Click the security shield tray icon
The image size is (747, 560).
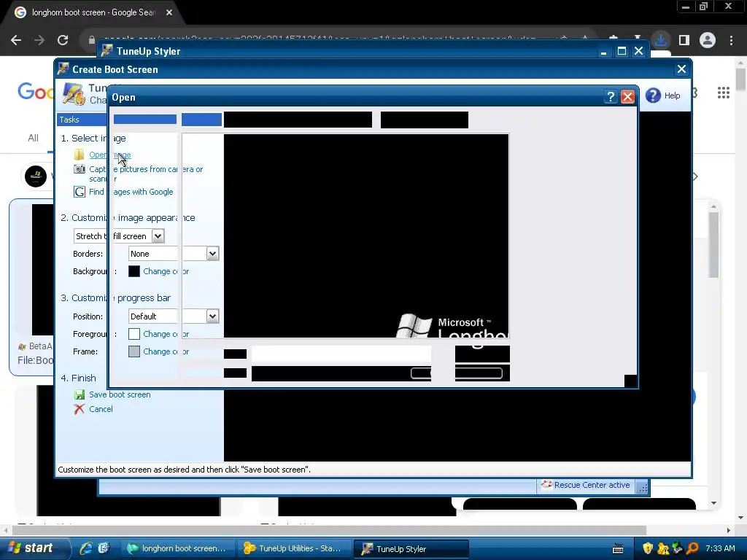pyautogui.click(x=648, y=548)
